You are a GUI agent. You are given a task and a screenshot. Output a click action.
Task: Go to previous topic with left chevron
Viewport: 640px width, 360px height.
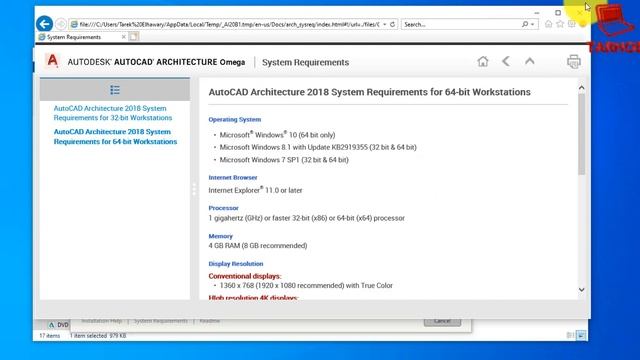pos(506,61)
